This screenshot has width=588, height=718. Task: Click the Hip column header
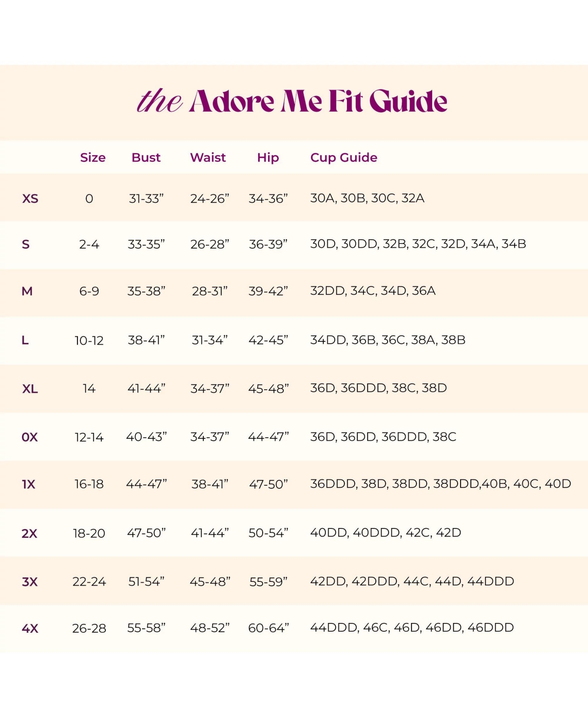pos(268,157)
